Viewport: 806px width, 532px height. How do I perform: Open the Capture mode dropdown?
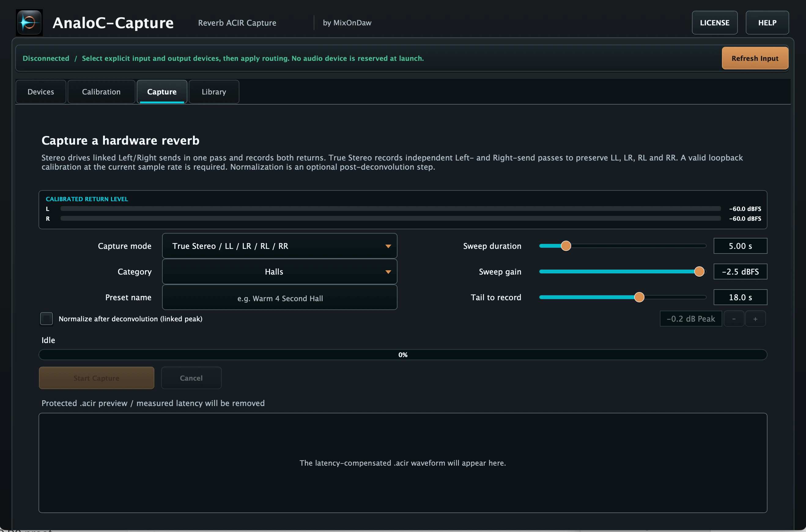[279, 246]
